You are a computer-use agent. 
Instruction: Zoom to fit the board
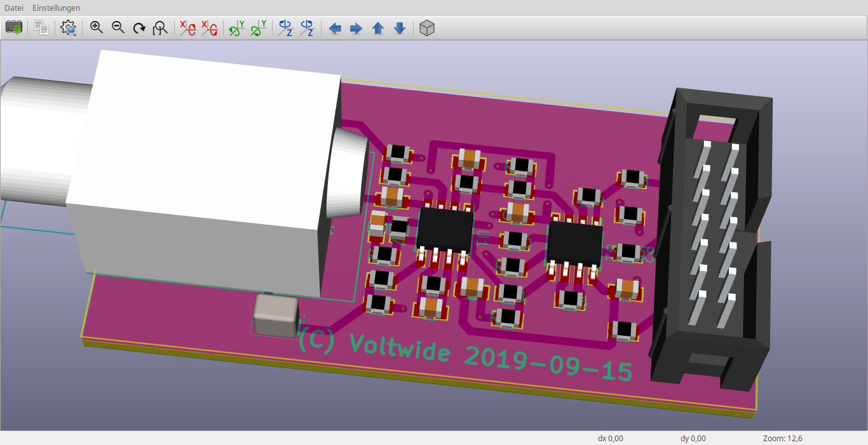point(161,28)
